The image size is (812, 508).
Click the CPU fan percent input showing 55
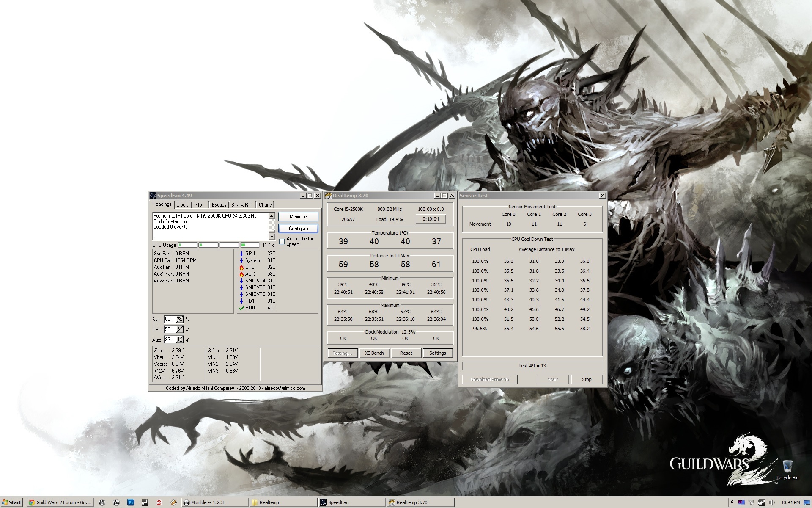click(170, 329)
